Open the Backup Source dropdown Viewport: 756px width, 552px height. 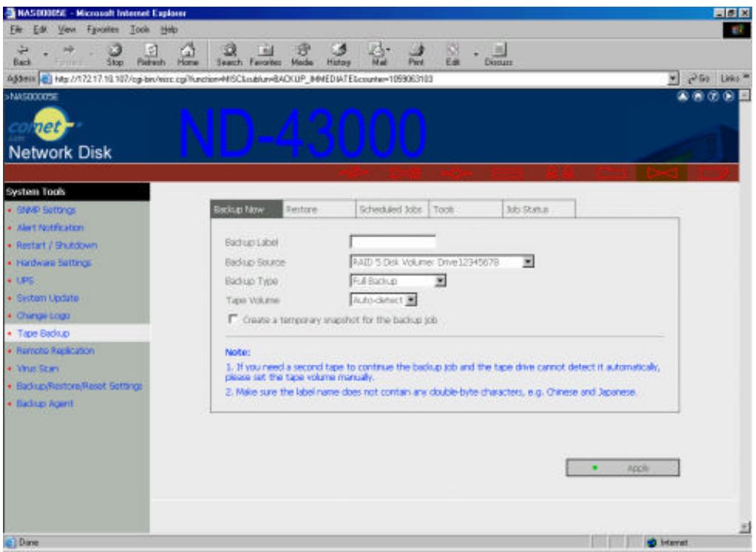(529, 262)
